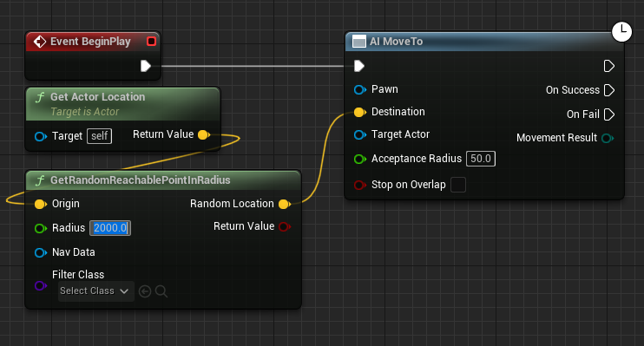Click the latent clock icon on AI MoveTo
Image resolution: width=644 pixels, height=346 pixels.
pyautogui.click(x=621, y=31)
